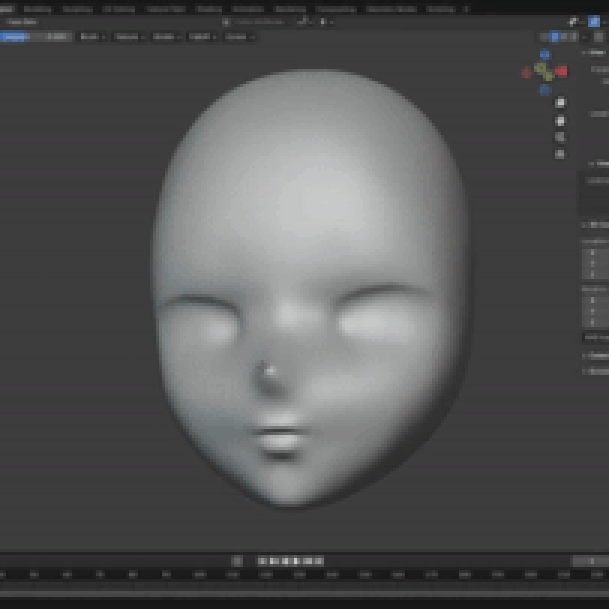Image resolution: width=609 pixels, height=609 pixels.
Task: Toggle X axis symmetry button
Action: (555, 37)
